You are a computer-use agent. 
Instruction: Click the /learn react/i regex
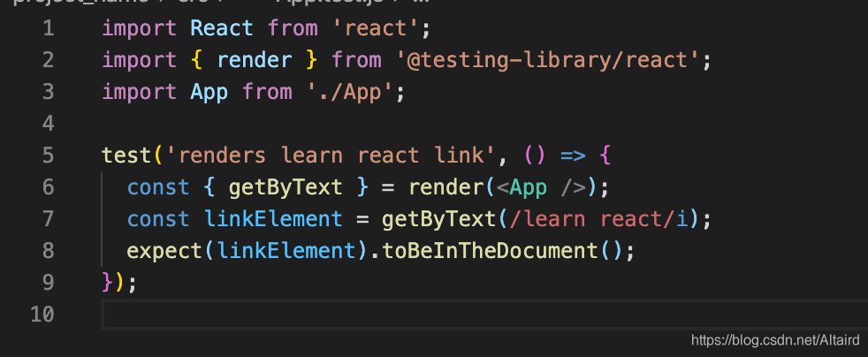(x=598, y=219)
